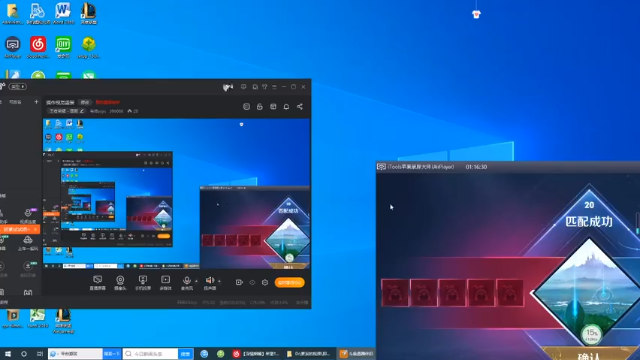Open the menu icon in the streaming title bar
The image size is (640, 360).
[x=274, y=87]
